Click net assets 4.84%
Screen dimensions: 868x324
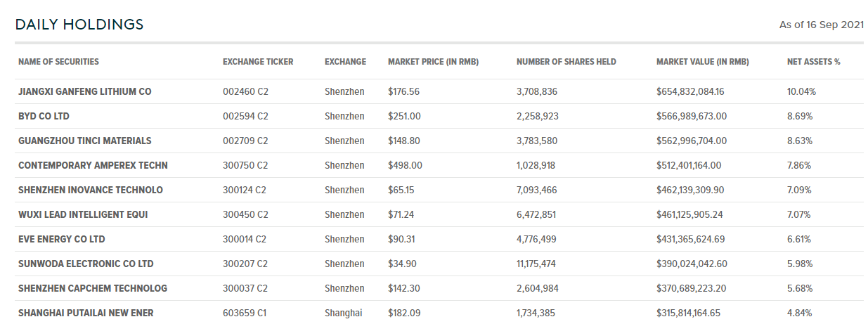click(800, 313)
